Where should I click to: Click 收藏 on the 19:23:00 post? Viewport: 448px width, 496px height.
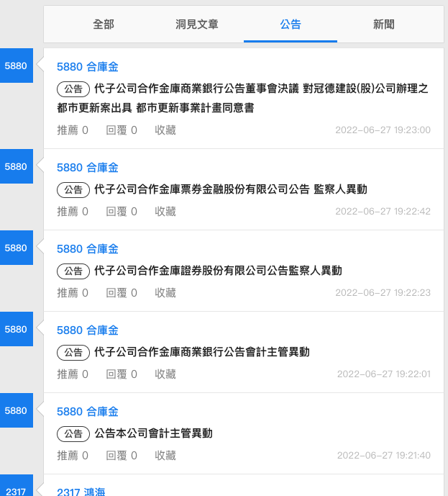coord(165,130)
